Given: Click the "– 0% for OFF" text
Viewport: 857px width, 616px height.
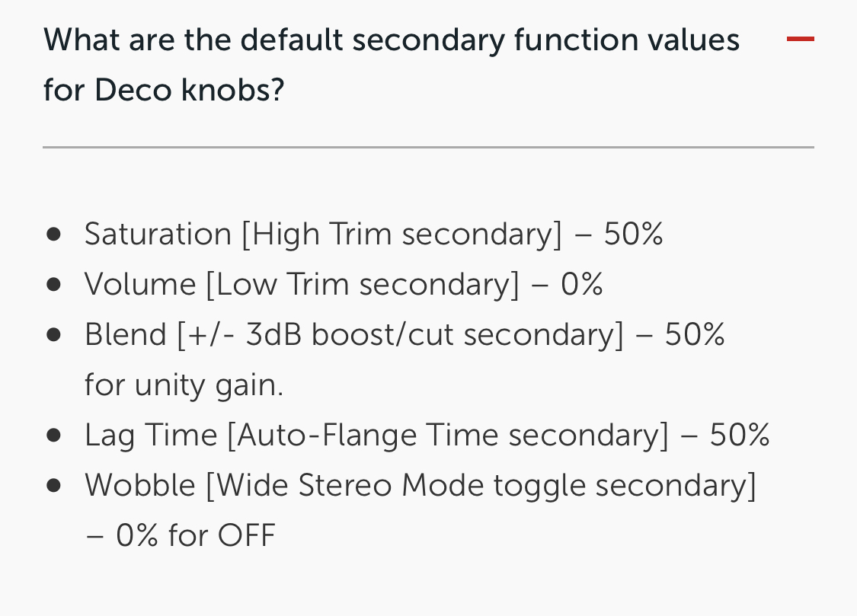Looking at the screenshot, I should pos(180,535).
